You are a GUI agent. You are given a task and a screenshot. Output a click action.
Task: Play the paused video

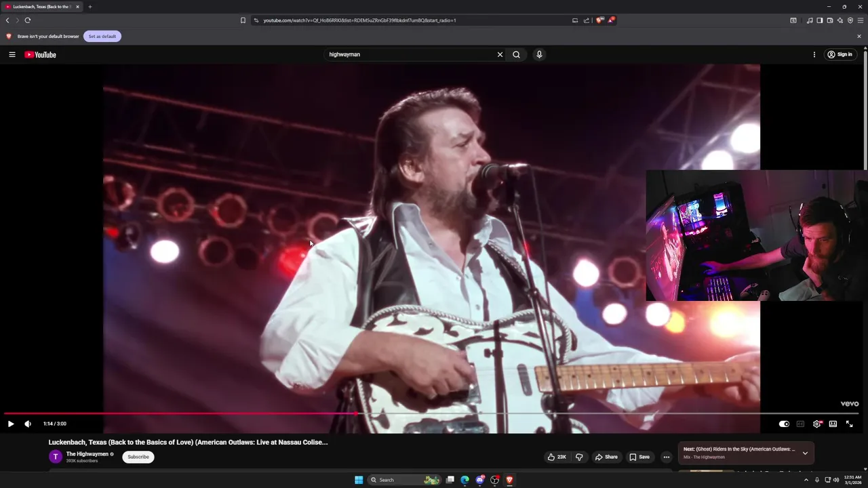11,424
